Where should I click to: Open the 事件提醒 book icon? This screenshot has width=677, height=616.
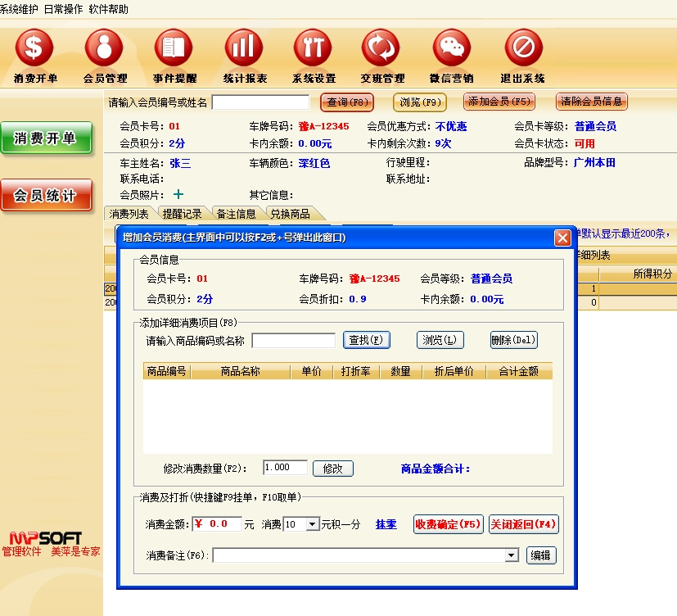pyautogui.click(x=174, y=48)
